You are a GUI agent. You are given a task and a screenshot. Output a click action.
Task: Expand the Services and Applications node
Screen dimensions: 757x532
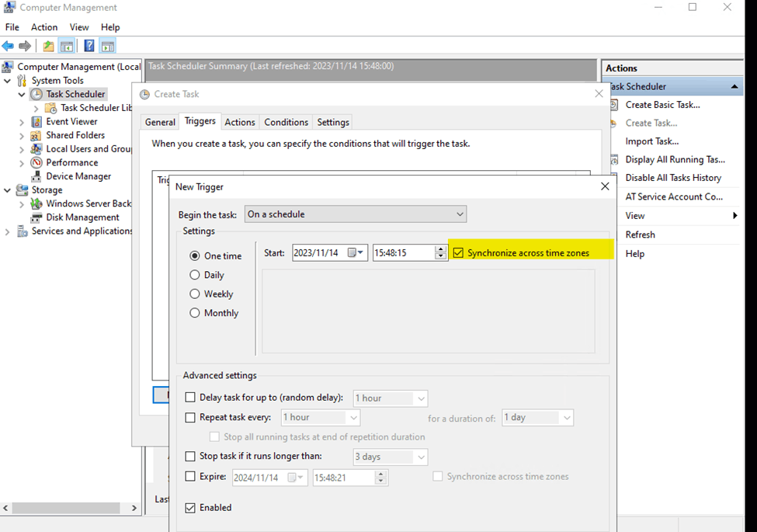(7, 231)
